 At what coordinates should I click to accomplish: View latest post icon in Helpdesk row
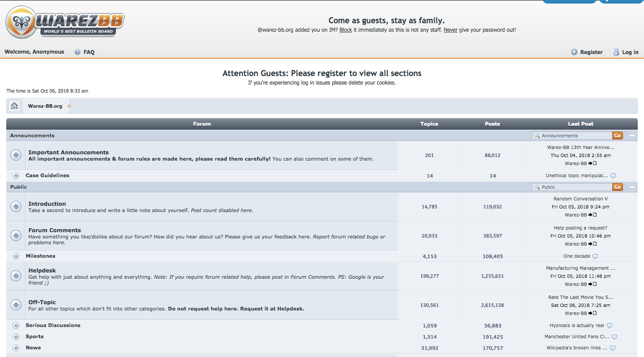pyautogui.click(x=593, y=284)
